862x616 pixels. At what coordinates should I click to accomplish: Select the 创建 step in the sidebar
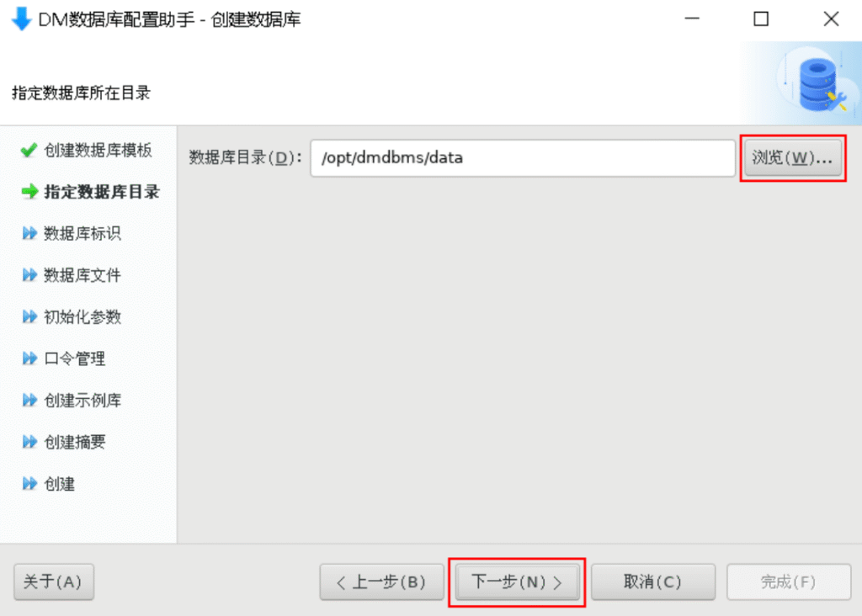pyautogui.click(x=60, y=484)
